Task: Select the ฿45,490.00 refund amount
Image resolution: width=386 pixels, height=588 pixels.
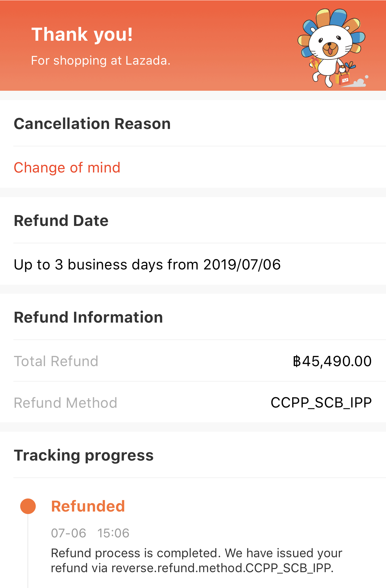Action: 332,361
